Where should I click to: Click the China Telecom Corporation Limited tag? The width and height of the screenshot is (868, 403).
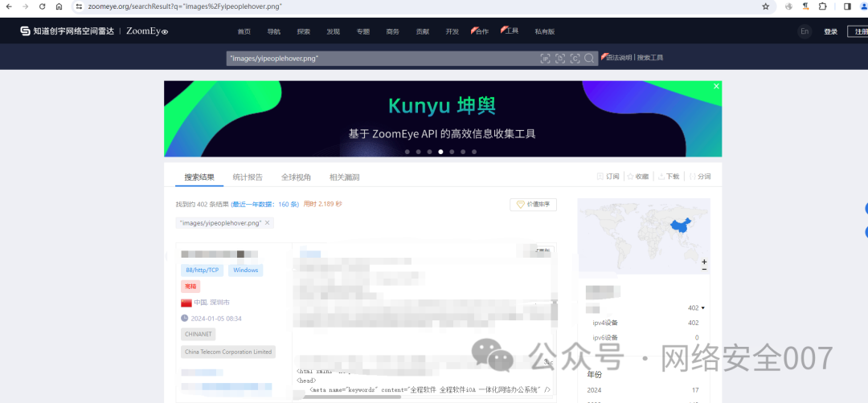pyautogui.click(x=228, y=352)
